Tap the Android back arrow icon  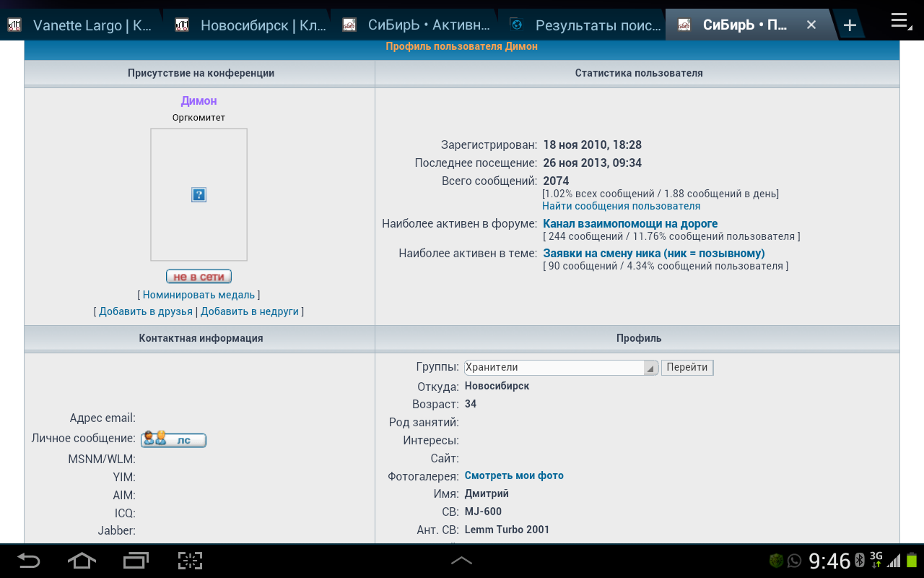[x=29, y=561]
